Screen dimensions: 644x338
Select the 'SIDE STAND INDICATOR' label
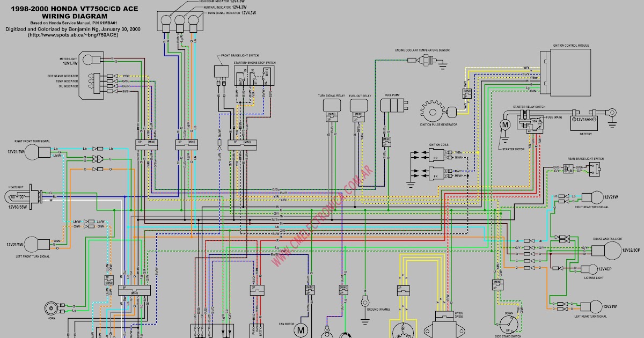63,76
